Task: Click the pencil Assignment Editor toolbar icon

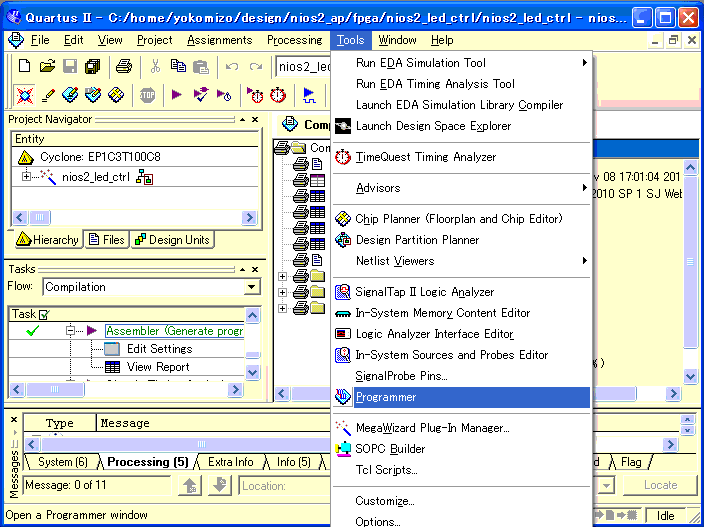Action: (x=48, y=95)
